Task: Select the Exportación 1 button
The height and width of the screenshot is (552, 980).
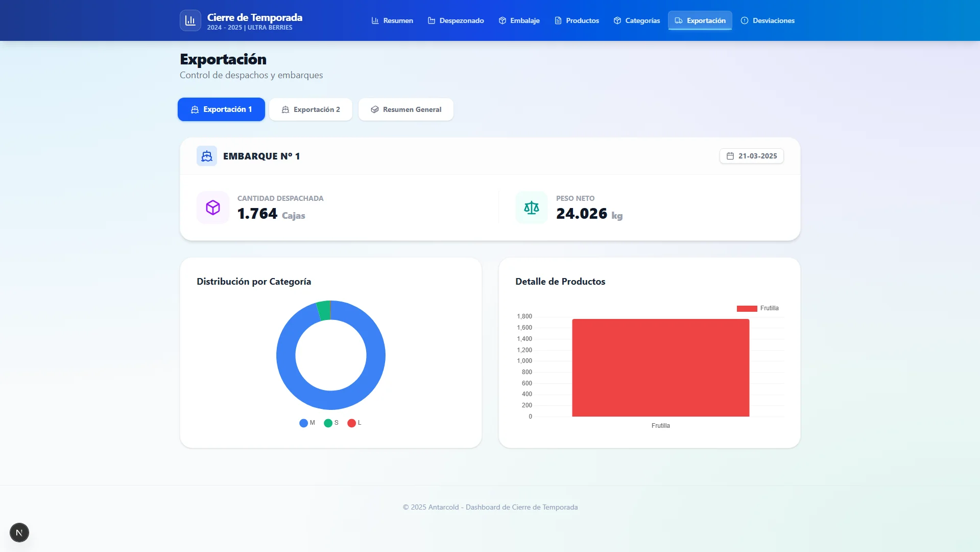Action: [x=221, y=109]
